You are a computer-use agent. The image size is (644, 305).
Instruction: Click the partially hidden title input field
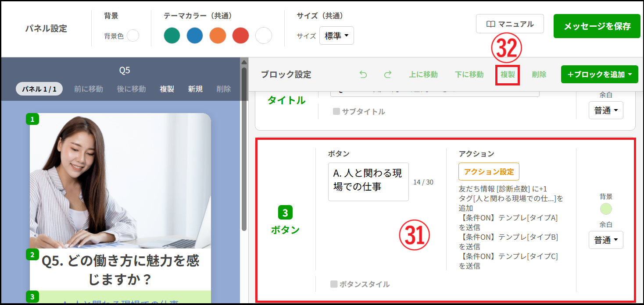tap(435, 93)
